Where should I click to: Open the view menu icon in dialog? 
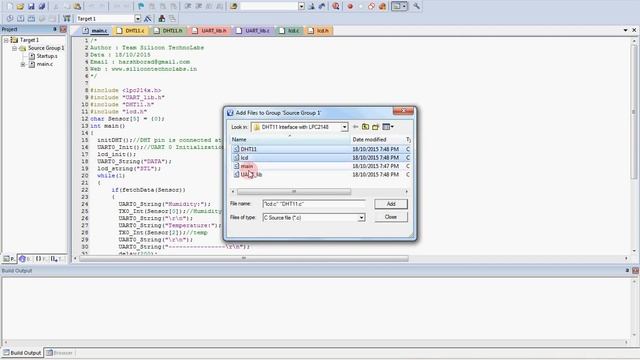388,127
